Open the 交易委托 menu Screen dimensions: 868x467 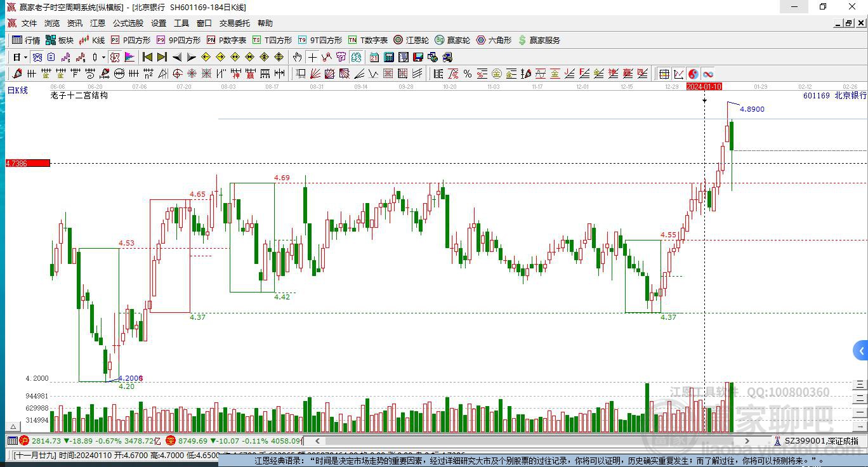pyautogui.click(x=235, y=23)
